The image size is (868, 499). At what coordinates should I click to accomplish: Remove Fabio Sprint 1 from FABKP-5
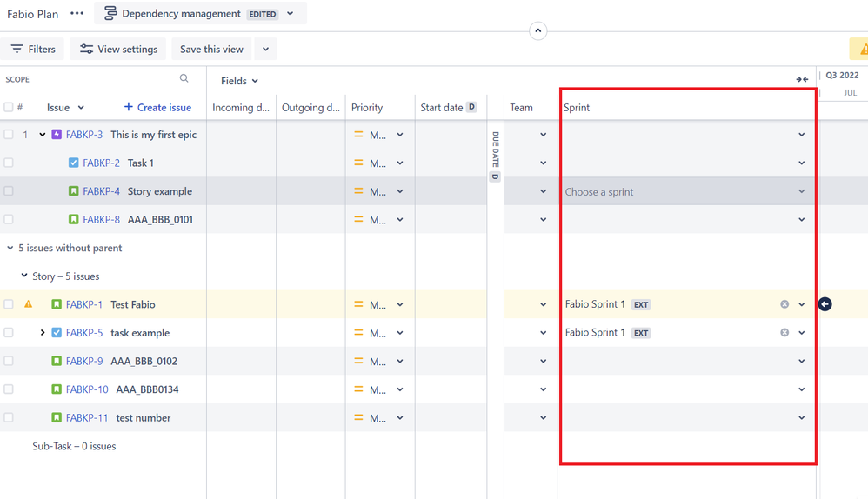point(785,332)
